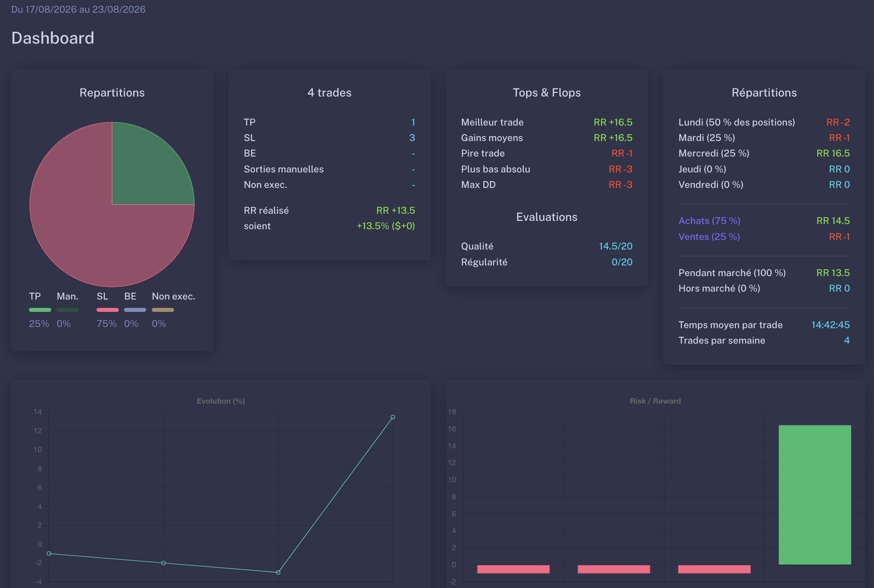Open the "Ventes (25 %)" link

click(709, 236)
